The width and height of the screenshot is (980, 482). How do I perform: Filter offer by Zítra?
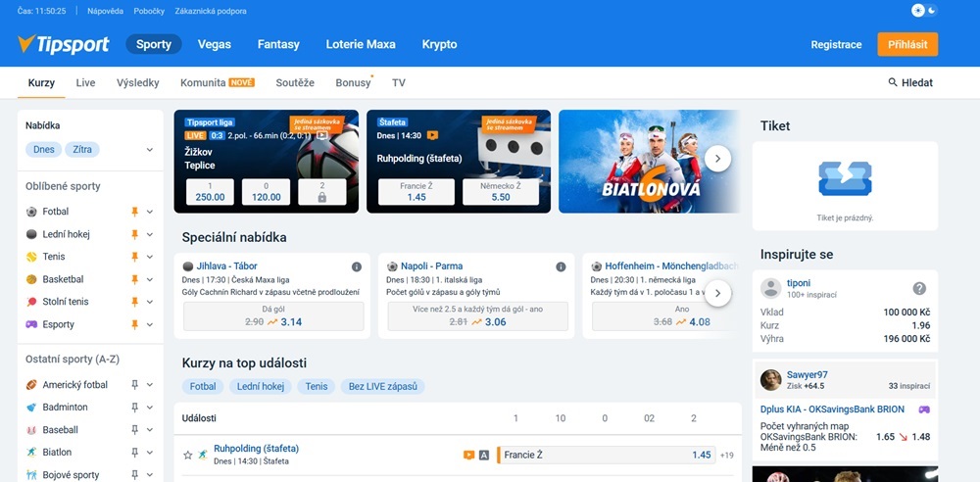point(82,150)
